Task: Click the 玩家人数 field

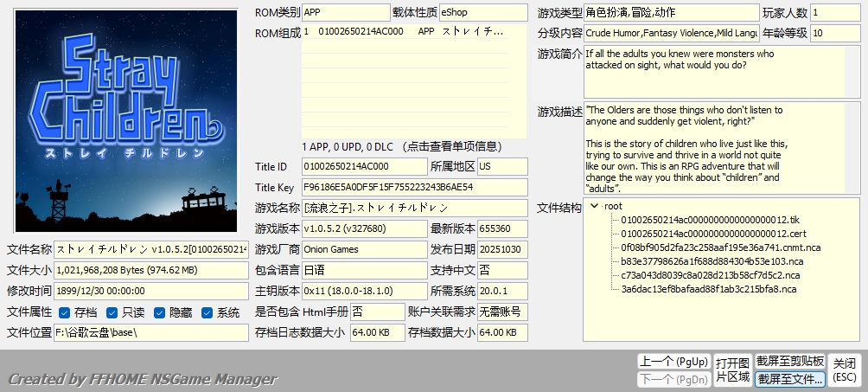Action: tap(835, 12)
